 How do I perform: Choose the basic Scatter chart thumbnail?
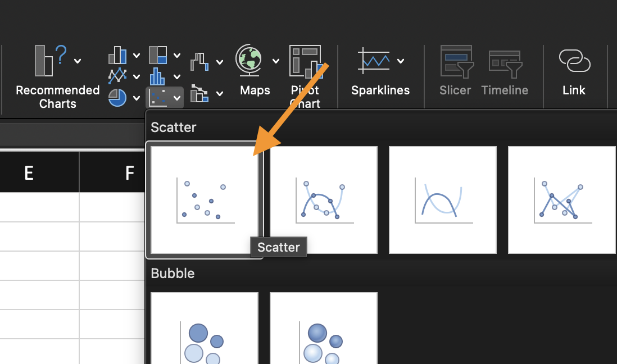pyautogui.click(x=205, y=200)
